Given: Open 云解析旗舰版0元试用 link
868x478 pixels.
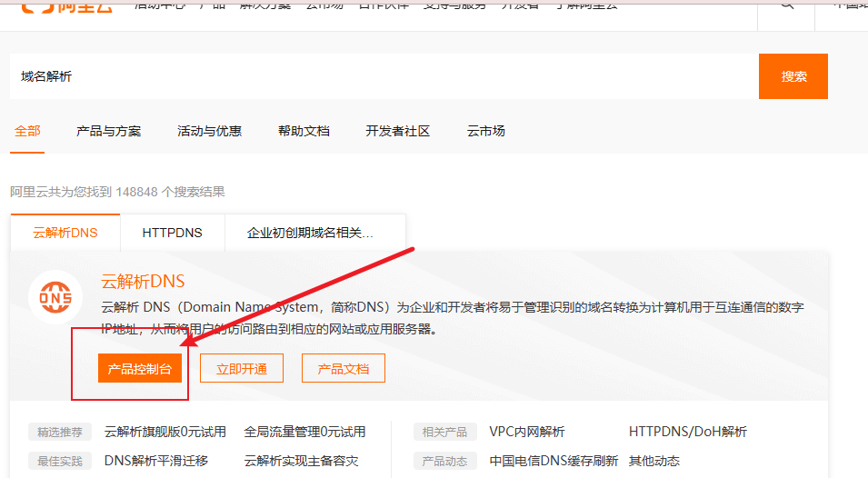Looking at the screenshot, I should pyautogui.click(x=165, y=432).
